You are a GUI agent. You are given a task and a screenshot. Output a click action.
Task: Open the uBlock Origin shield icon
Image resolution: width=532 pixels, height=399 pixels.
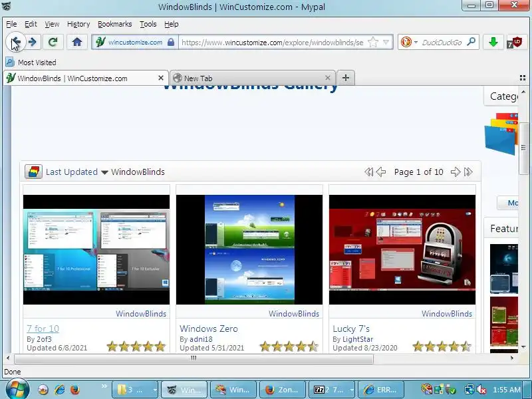tap(515, 43)
